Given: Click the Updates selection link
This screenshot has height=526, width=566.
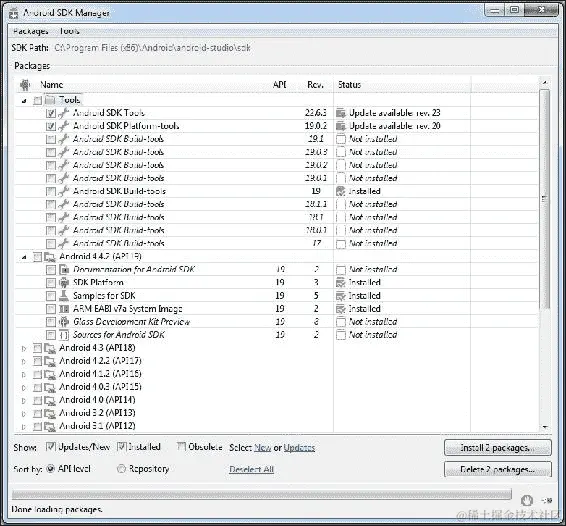Looking at the screenshot, I should pos(299,448).
